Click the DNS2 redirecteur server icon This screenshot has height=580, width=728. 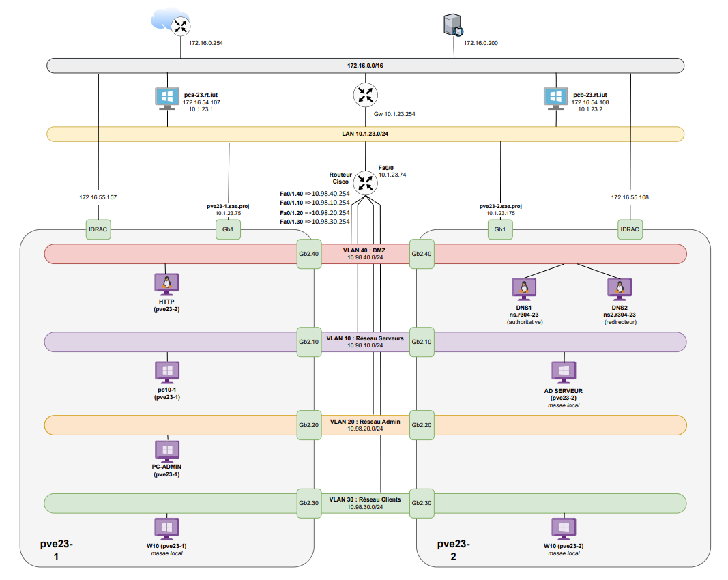click(x=620, y=288)
